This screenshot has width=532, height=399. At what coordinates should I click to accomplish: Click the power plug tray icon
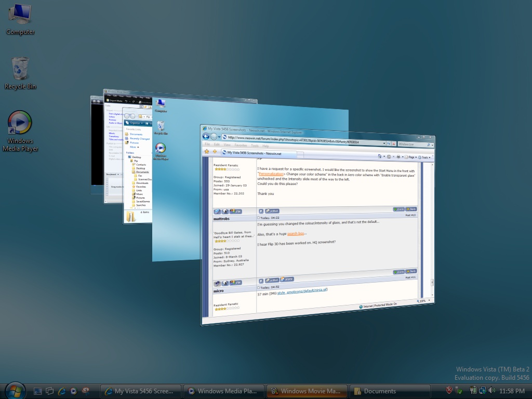(x=473, y=391)
